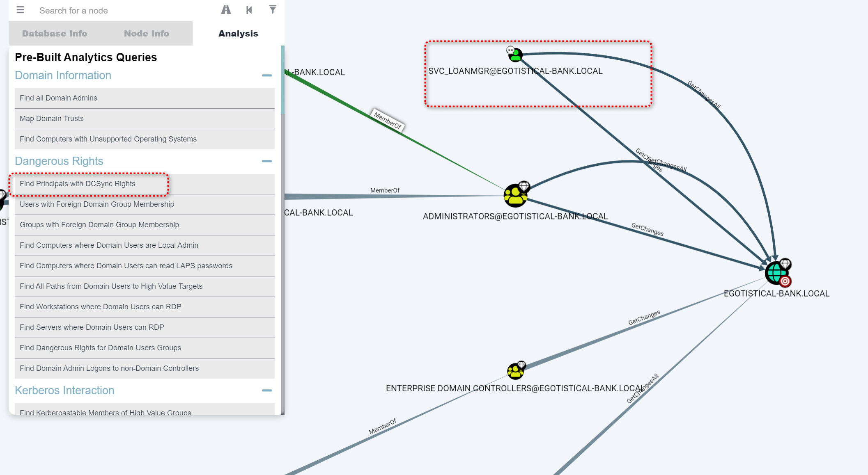Click the Domain Information heading
868x475 pixels.
click(x=63, y=75)
